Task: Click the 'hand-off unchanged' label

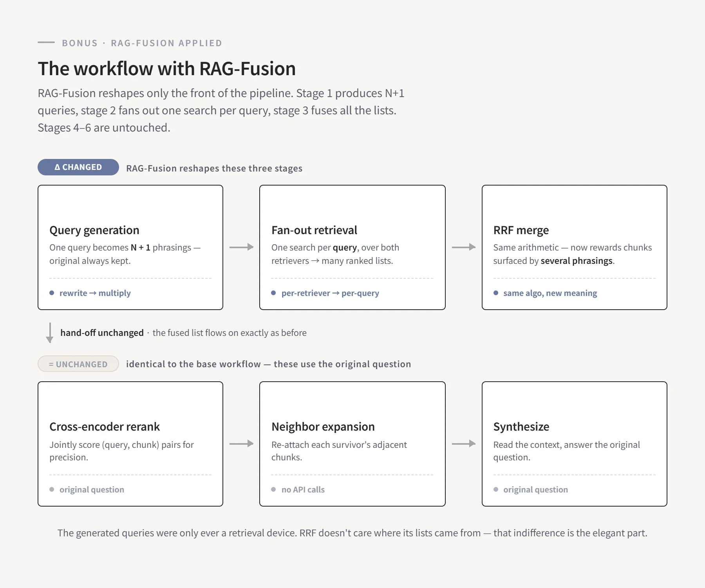Action: point(102,333)
